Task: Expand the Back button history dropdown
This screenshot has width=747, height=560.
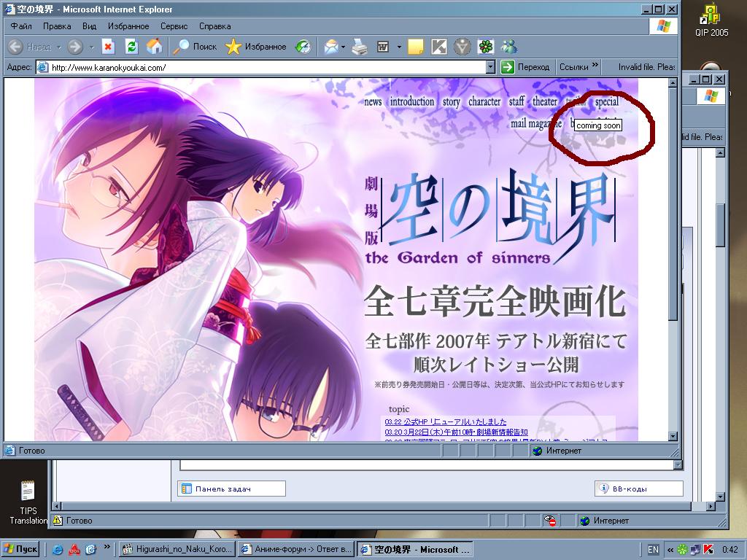Action: click(59, 47)
